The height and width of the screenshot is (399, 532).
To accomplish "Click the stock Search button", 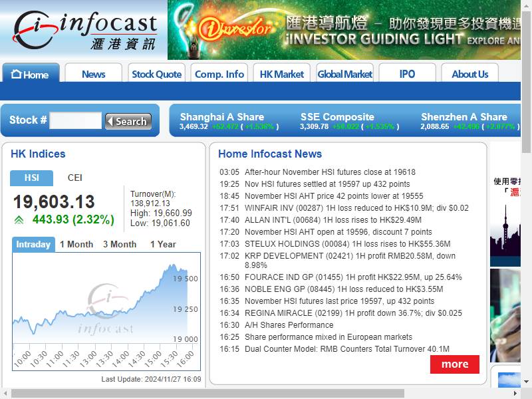I will click(128, 121).
